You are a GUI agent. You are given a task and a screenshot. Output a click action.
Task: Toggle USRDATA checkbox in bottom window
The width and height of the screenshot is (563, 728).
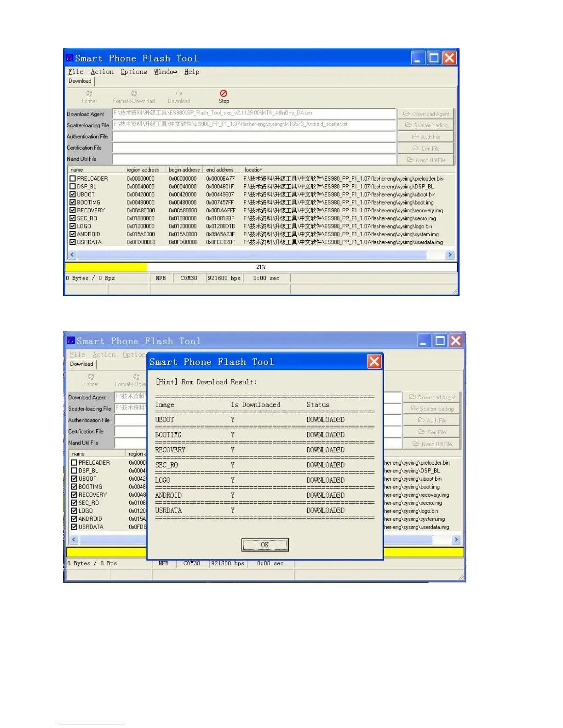click(74, 527)
